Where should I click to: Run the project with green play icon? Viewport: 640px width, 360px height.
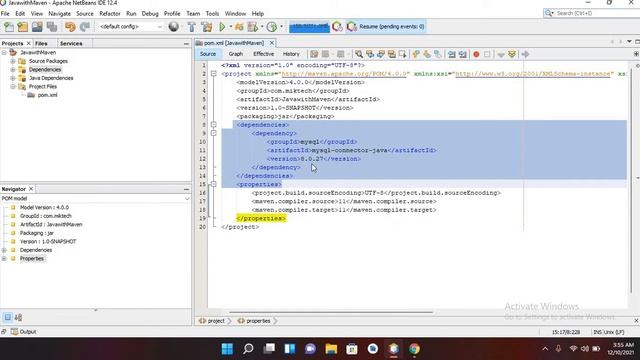coord(222,27)
